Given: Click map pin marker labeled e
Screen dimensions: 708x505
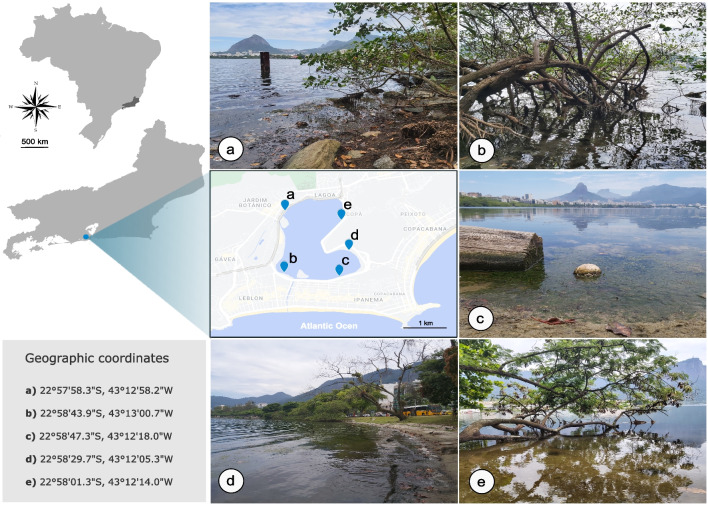Looking at the screenshot, I should [x=341, y=214].
